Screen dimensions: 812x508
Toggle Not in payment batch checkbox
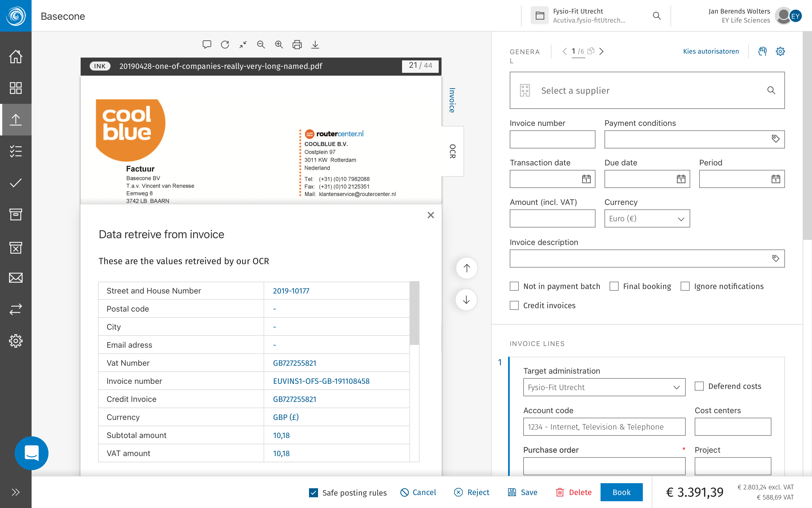[x=514, y=286]
